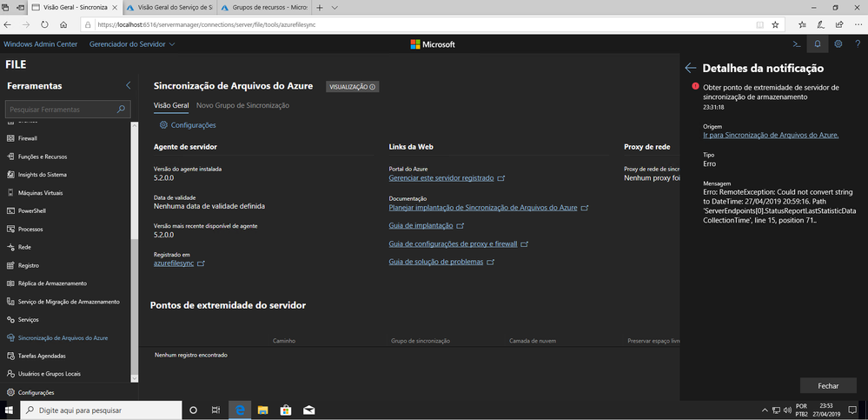868x420 pixels.
Task: Focus the Pesquisar Ferramentas search field
Action: pyautogui.click(x=68, y=110)
